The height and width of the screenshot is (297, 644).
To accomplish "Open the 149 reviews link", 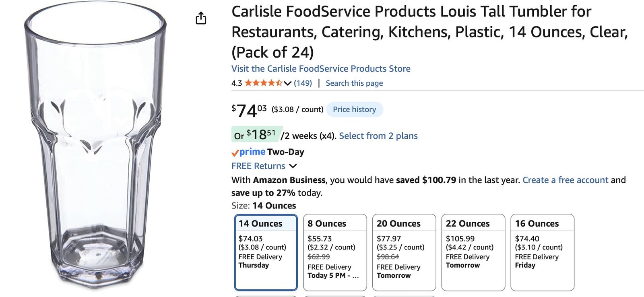I will click(303, 83).
